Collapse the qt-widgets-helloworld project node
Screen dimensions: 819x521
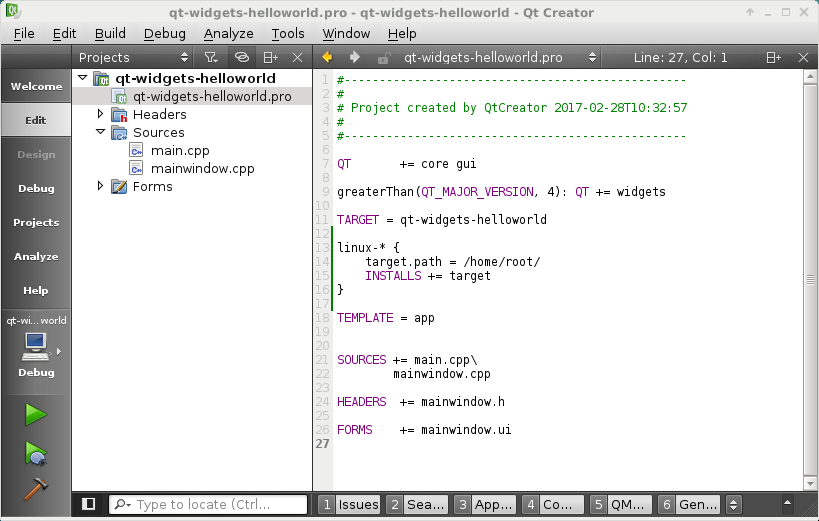83,78
